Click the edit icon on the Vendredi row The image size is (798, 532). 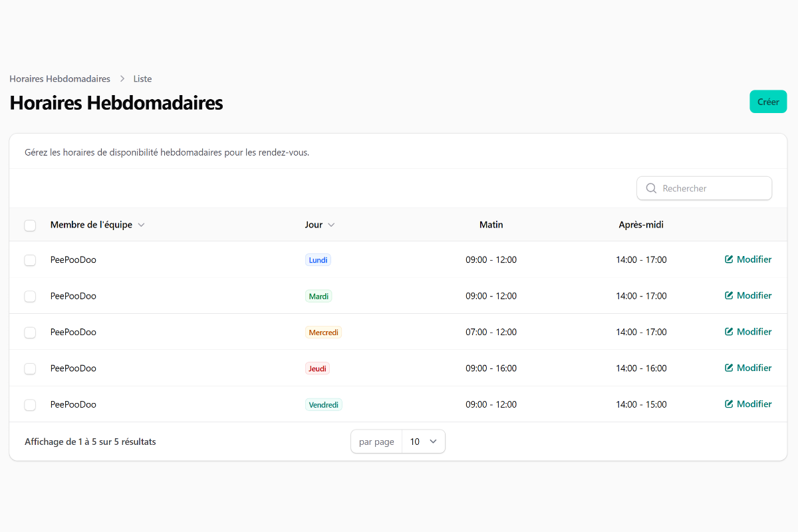(730, 404)
